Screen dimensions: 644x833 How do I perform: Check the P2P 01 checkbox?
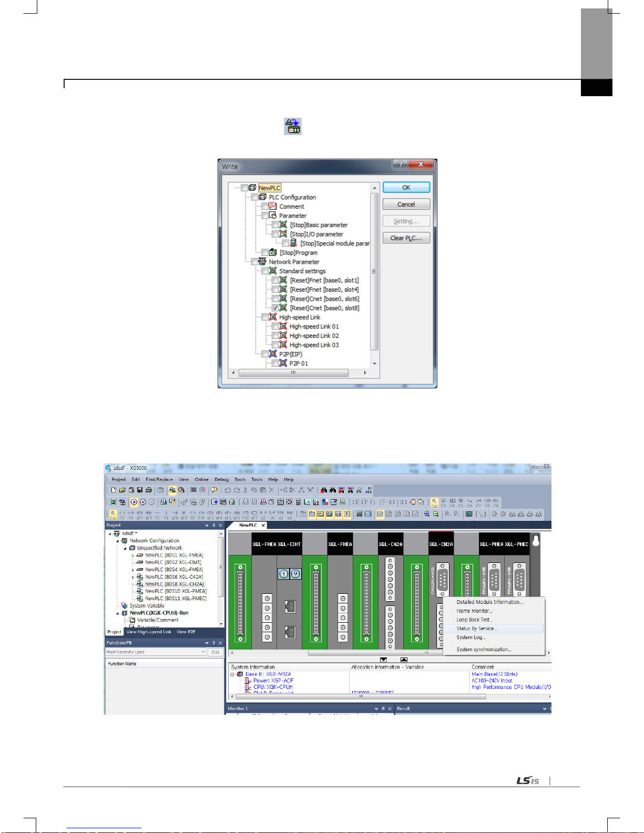275,363
